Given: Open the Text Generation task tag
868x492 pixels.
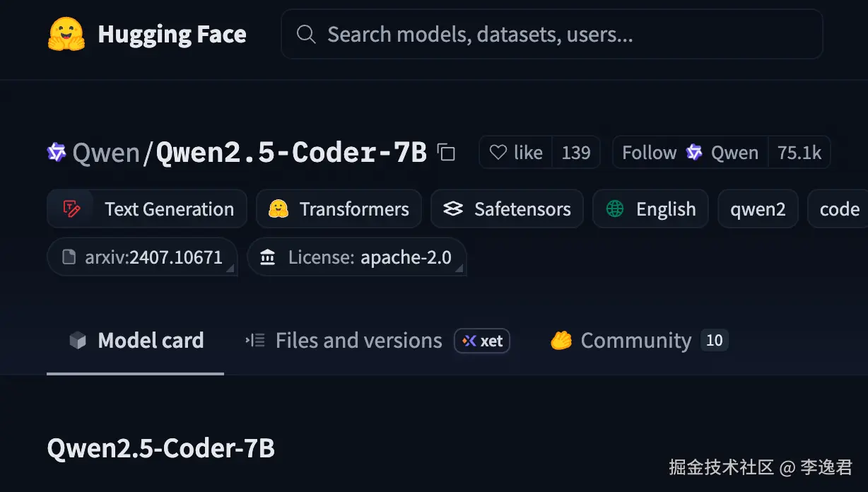Looking at the screenshot, I should (x=147, y=209).
